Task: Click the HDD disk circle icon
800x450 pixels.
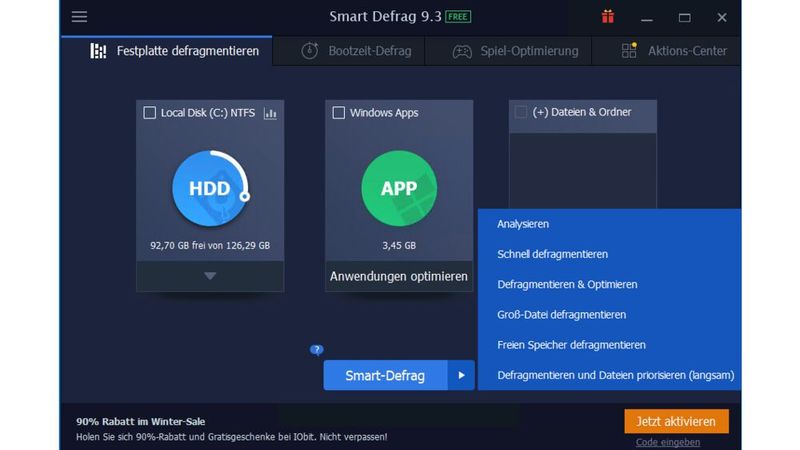Action: coord(210,188)
